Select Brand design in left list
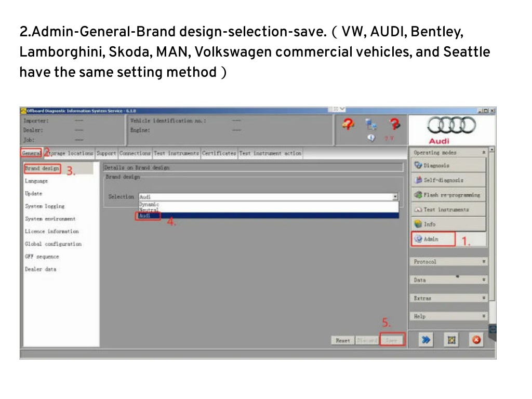The height and width of the screenshot is (399, 532). click(42, 168)
